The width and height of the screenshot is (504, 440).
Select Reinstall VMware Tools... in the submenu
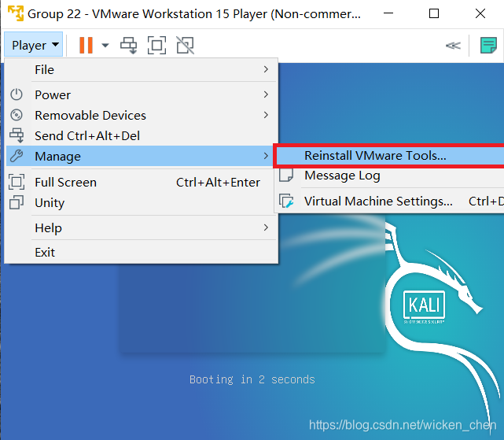(x=389, y=156)
